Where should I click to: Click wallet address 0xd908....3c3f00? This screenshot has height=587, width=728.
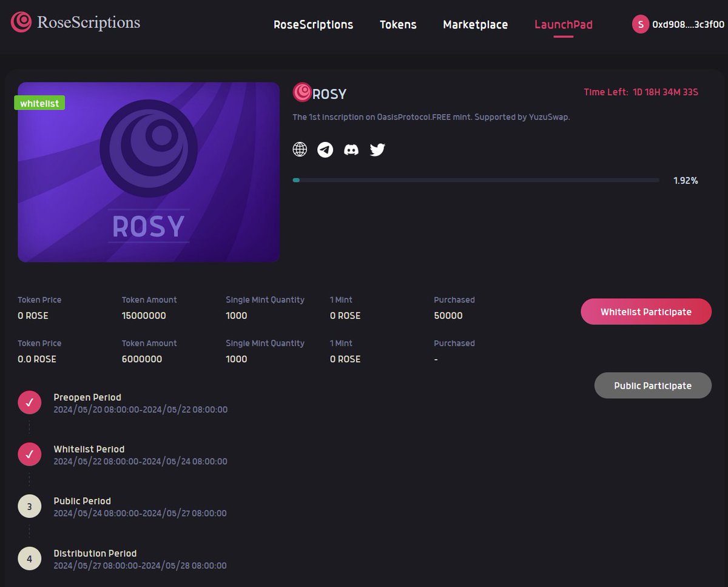pos(688,25)
